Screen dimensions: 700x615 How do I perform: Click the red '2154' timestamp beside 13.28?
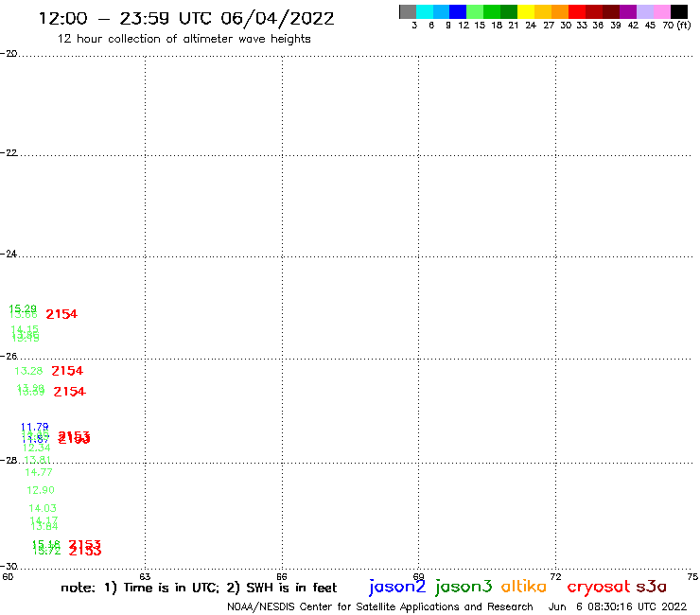click(67, 371)
